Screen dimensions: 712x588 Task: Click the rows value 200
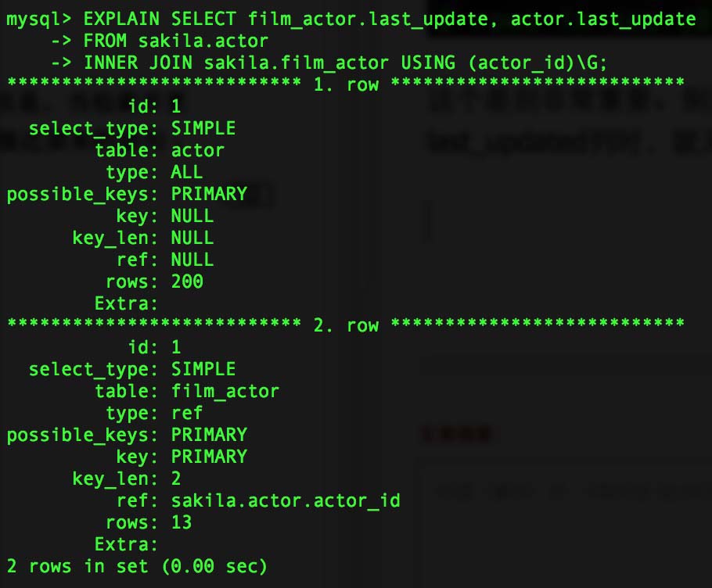pos(187,281)
